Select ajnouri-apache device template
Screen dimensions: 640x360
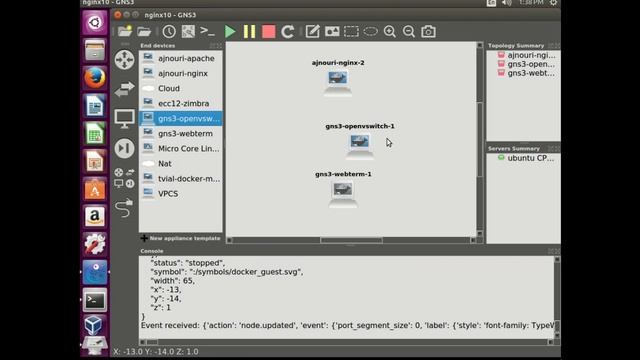click(180, 58)
